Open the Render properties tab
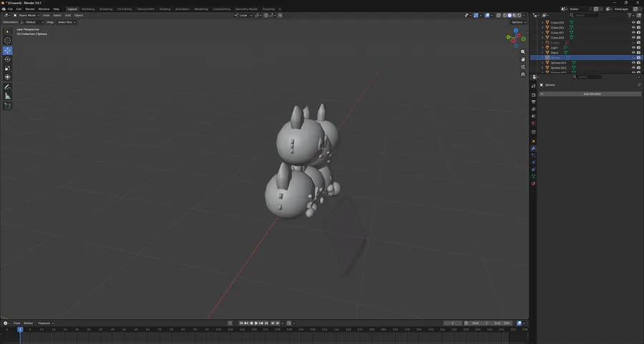This screenshot has height=344, width=644. coord(534,95)
